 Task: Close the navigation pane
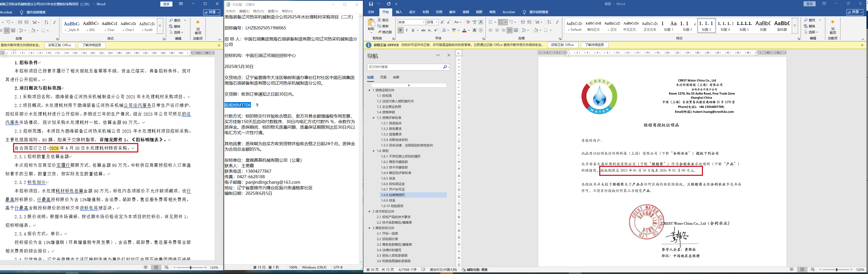tap(449, 55)
